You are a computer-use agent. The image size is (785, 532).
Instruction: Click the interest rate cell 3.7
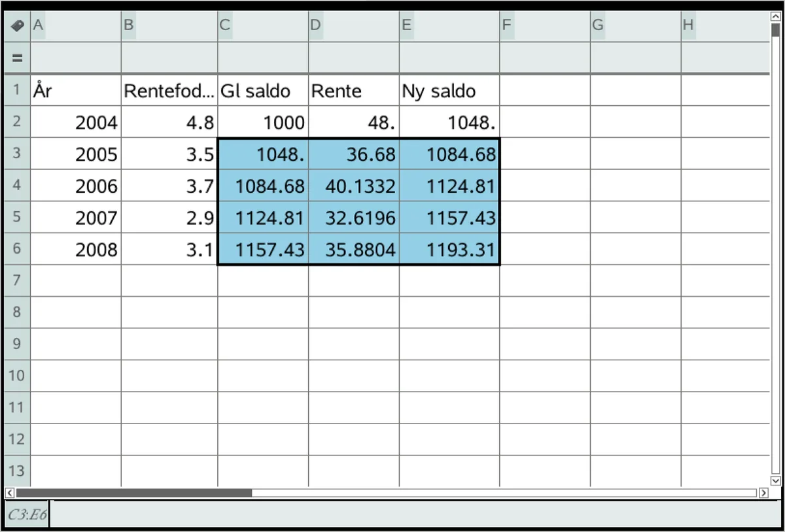[169, 186]
